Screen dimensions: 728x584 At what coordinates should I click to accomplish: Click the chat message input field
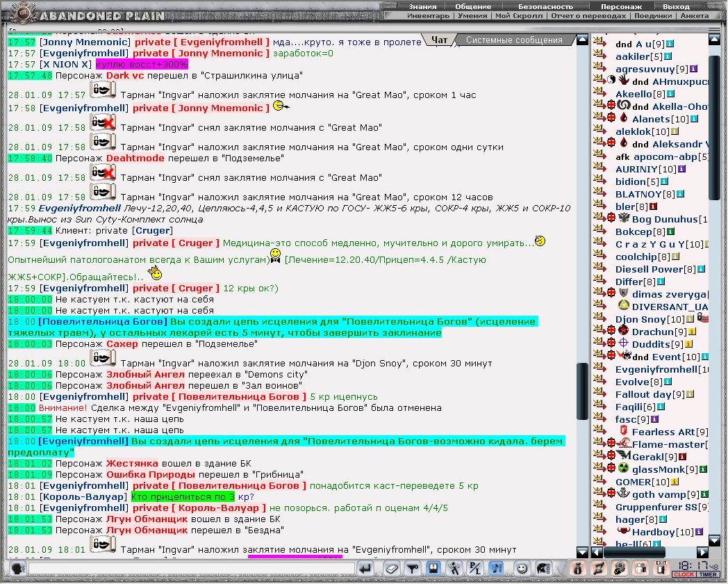click(191, 568)
